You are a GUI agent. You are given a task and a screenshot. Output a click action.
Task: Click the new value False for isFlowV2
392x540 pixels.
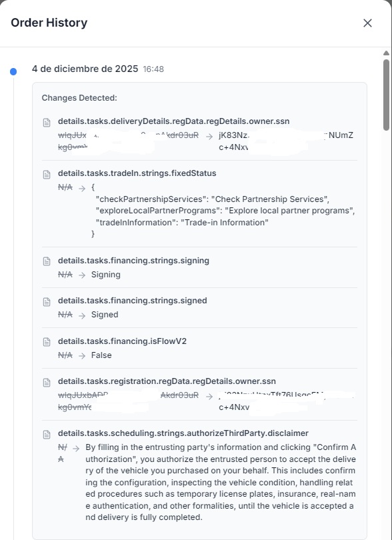tap(101, 355)
